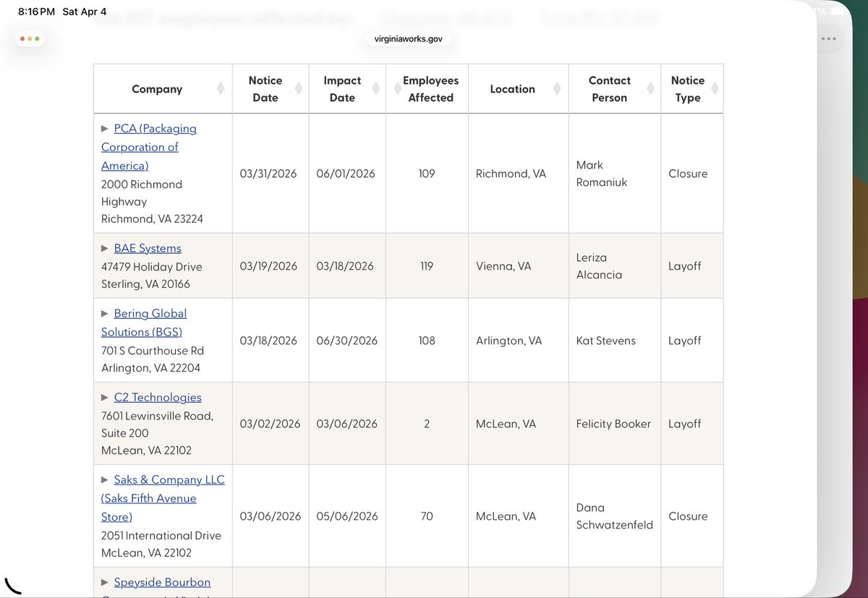This screenshot has height=598, width=868.
Task: Sort by Notice Type column arrows
Action: point(715,89)
